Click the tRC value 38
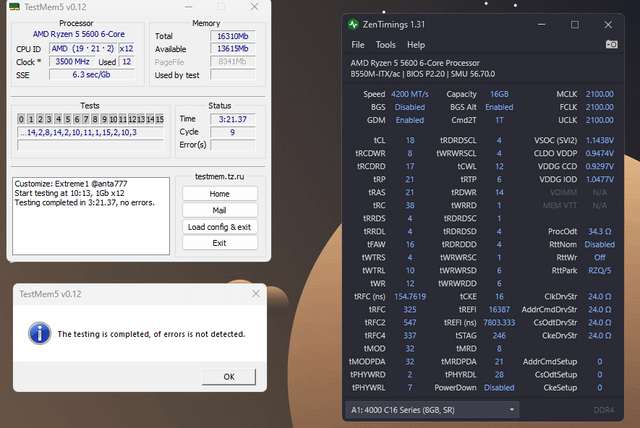Screen dimensions: 640x428 coord(410,205)
